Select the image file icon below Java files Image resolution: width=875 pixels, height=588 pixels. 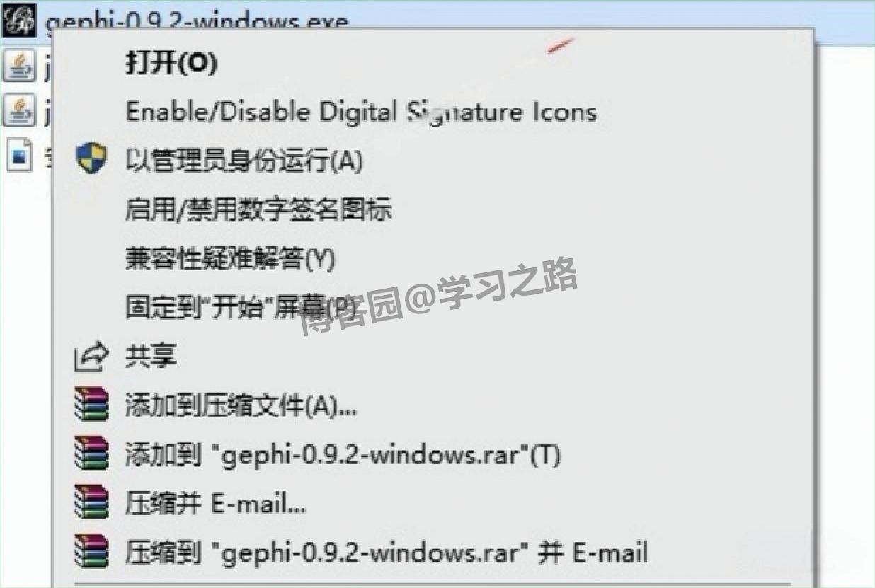click(x=19, y=155)
